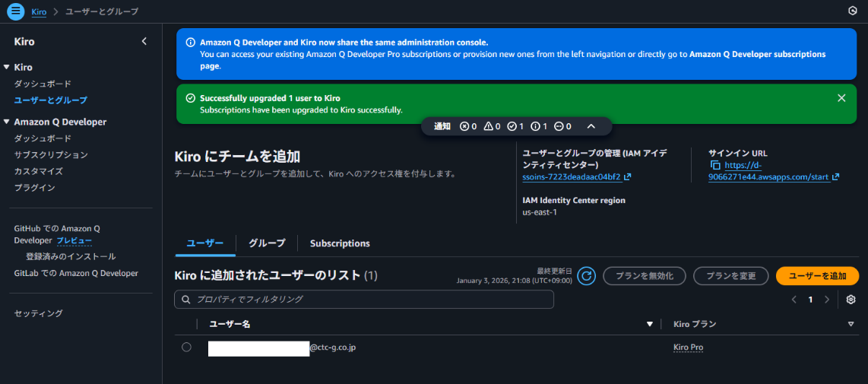Go to next page of users
The image size is (868, 384).
pyautogui.click(x=827, y=300)
